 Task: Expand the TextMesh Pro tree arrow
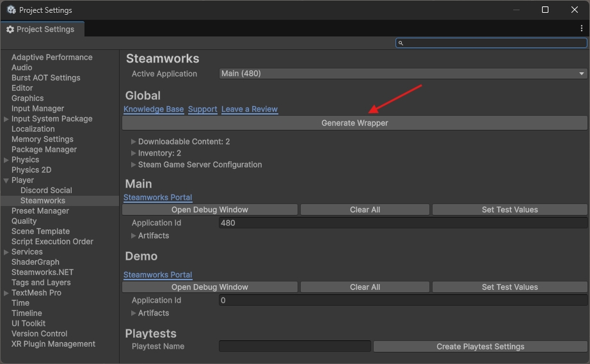pos(6,293)
